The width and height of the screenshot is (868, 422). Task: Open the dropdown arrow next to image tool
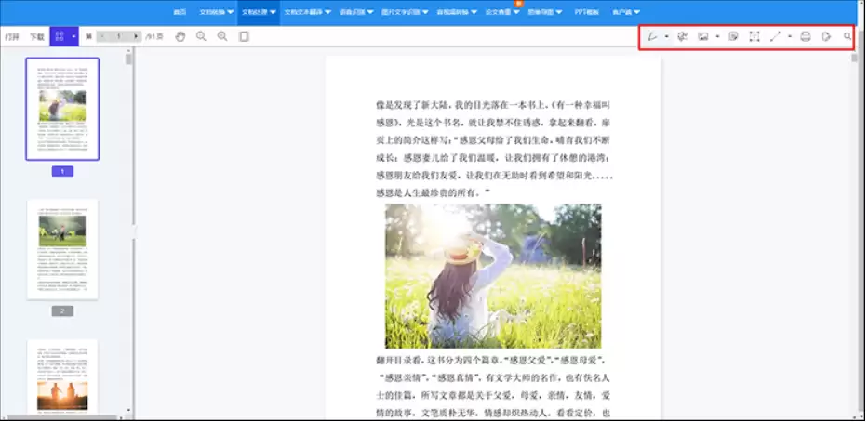[x=717, y=37]
